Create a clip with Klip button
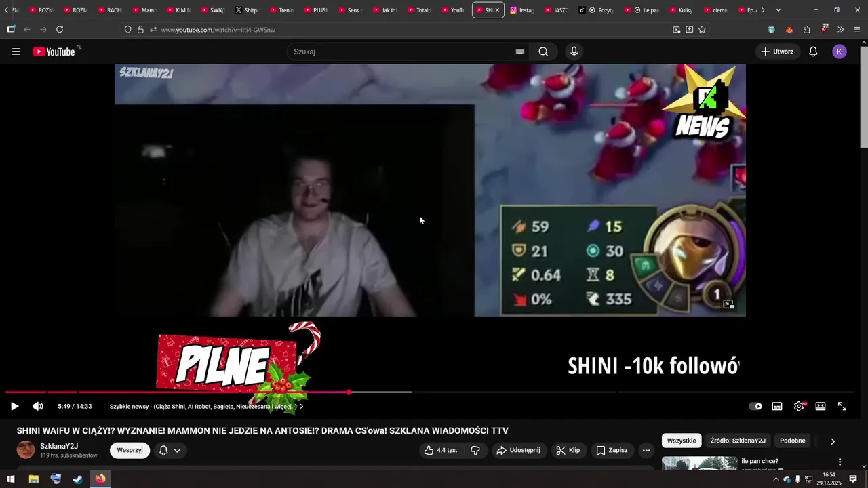 (x=568, y=450)
